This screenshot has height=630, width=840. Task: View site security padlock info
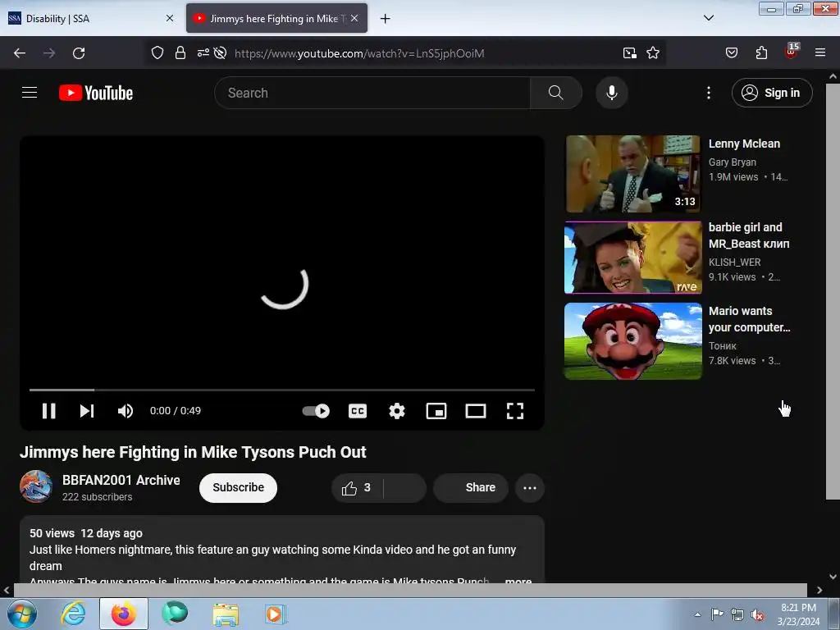pyautogui.click(x=180, y=52)
